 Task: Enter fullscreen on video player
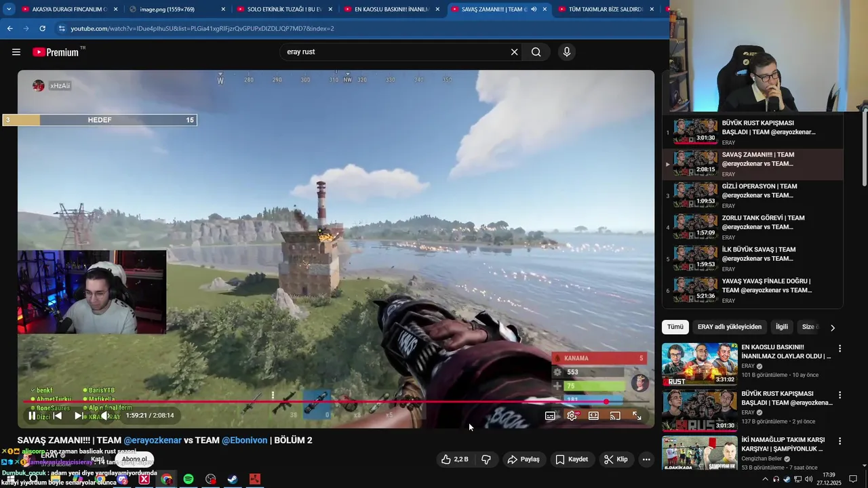tap(637, 415)
